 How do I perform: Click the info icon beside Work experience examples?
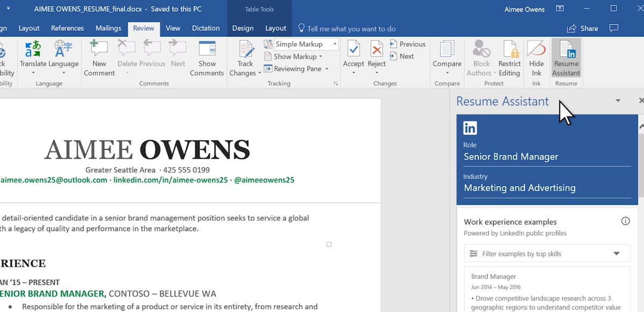point(625,221)
